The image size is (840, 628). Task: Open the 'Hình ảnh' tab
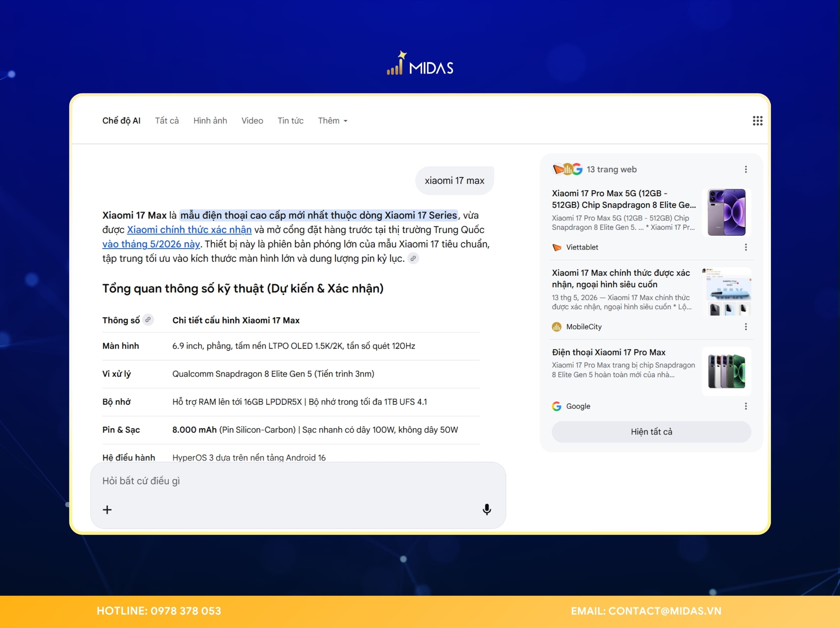pos(210,121)
